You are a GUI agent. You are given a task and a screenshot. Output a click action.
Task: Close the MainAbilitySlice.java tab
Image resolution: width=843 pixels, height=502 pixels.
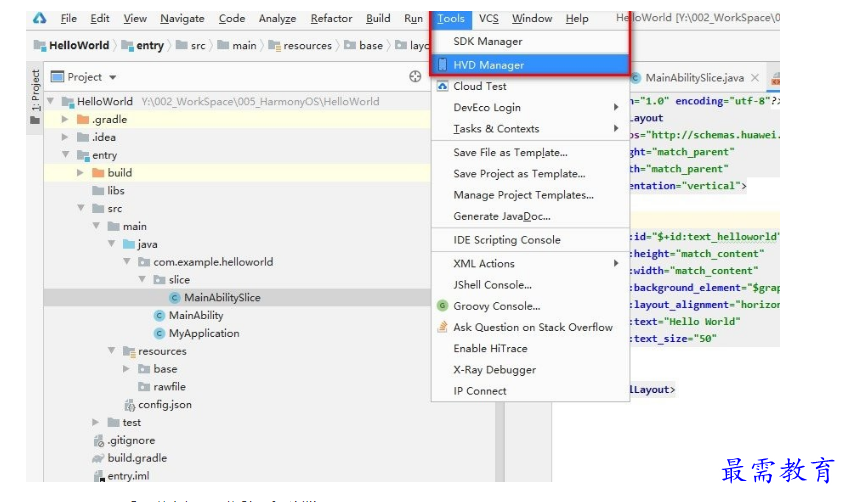pyautogui.click(x=755, y=78)
